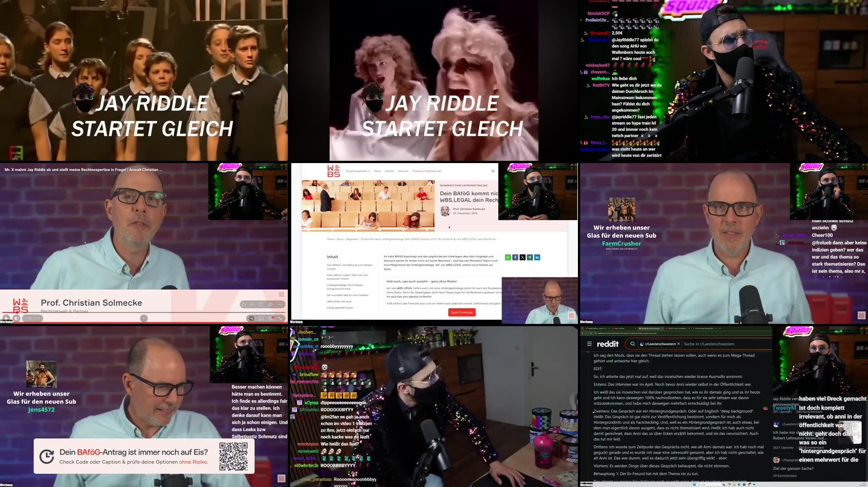Image resolution: width=868 pixels, height=487 pixels.
Task: Like the video with thumbs-up icon
Action: coord(243,304)
